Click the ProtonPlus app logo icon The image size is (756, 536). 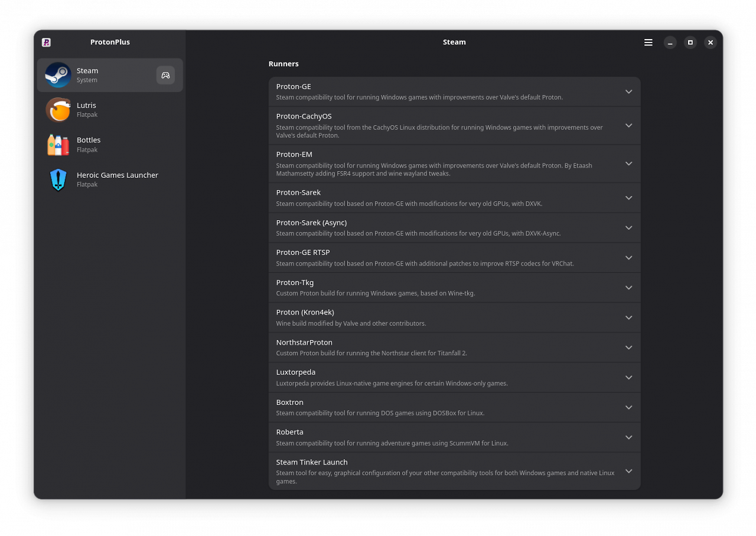[x=46, y=43]
